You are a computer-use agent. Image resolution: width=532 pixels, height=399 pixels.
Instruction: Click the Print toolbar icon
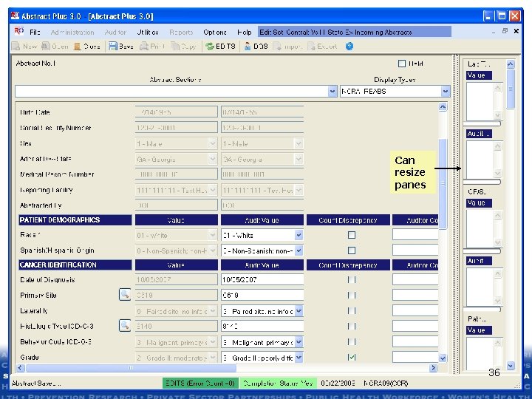(144, 46)
